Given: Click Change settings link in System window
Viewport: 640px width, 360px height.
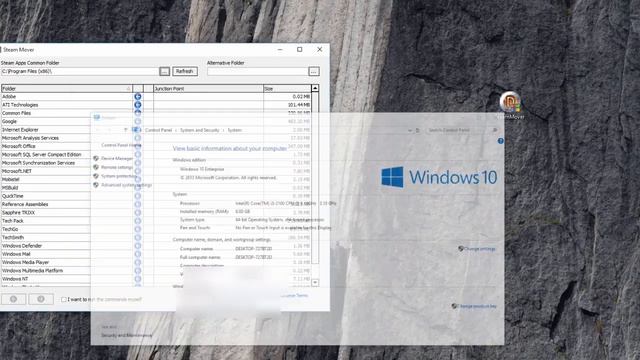Looking at the screenshot, I should (480, 249).
